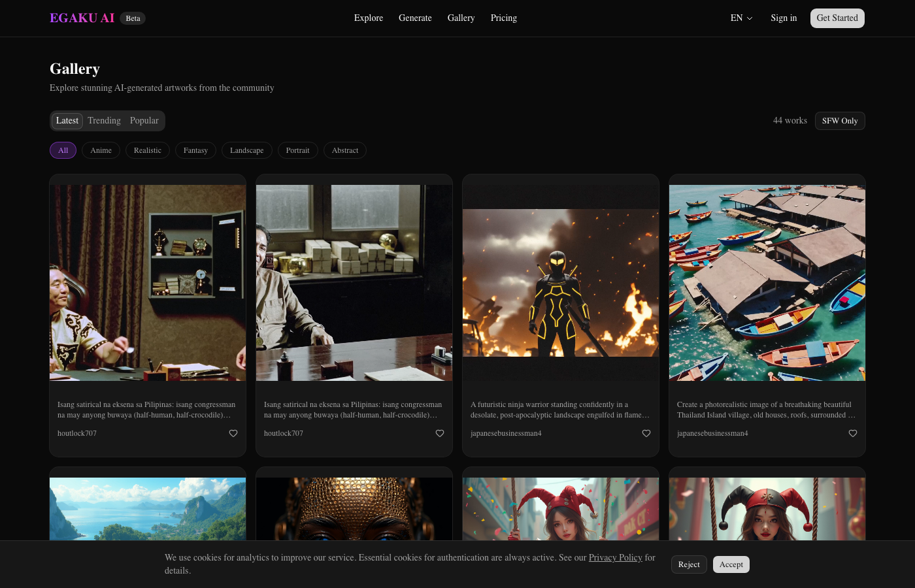Switch to the Popular sort tab
The height and width of the screenshot is (588, 915).
pyautogui.click(x=144, y=121)
